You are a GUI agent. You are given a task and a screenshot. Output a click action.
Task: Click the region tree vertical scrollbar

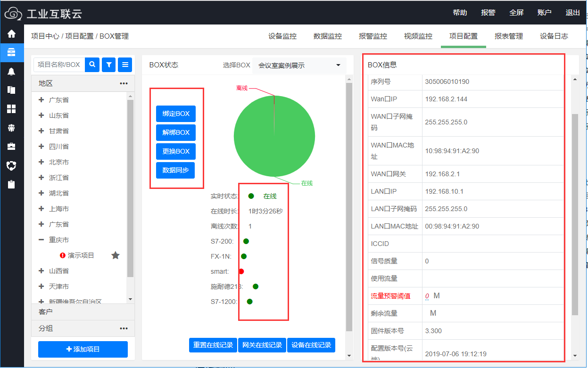tap(131, 188)
